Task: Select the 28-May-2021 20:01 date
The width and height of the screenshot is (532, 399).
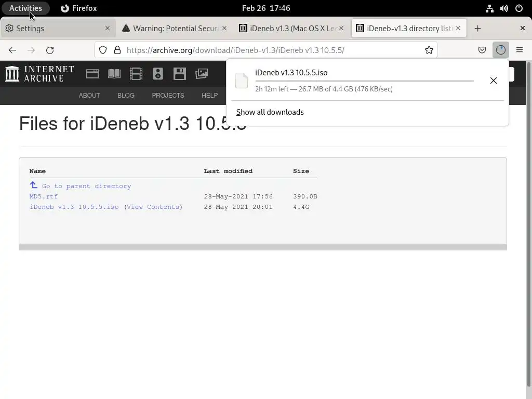Action: tap(238, 207)
